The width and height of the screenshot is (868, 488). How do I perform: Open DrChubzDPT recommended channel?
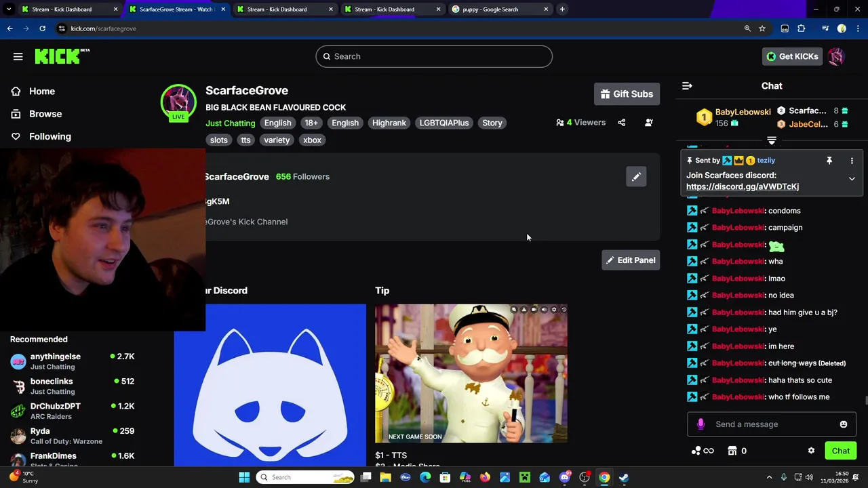73,411
